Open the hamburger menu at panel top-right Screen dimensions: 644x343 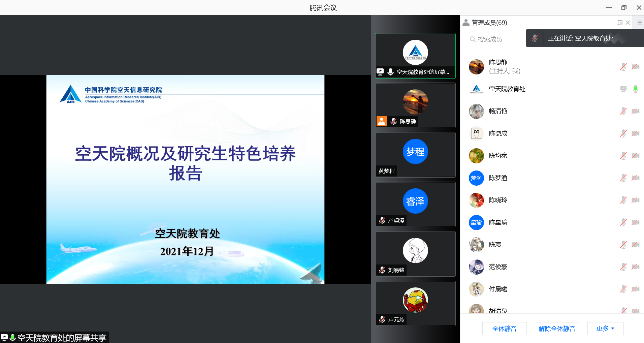(639, 23)
